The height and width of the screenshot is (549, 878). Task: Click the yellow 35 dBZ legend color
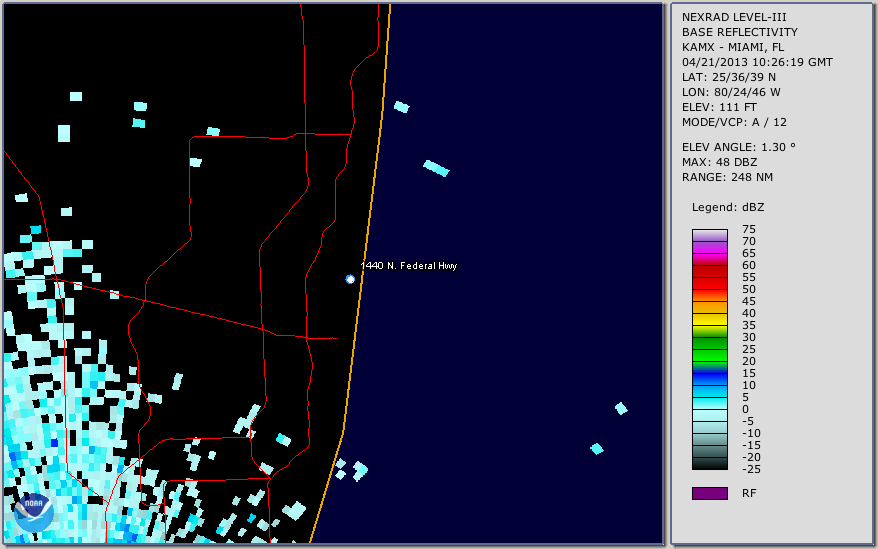click(x=709, y=319)
